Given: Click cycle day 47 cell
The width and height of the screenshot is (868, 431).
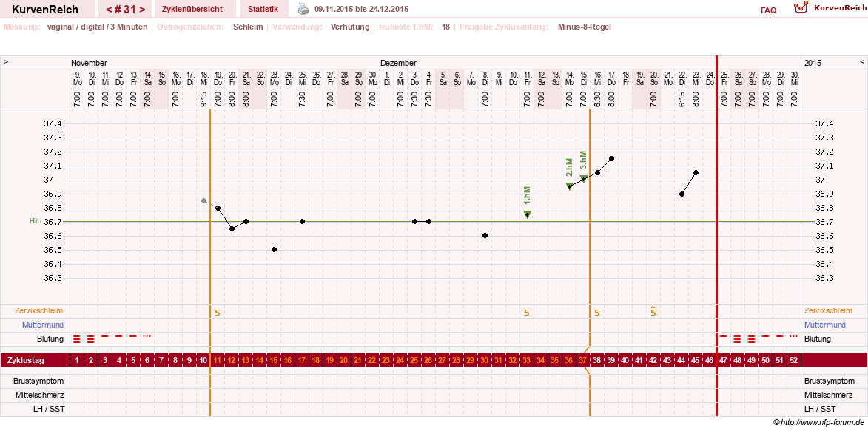Looking at the screenshot, I should [x=724, y=360].
